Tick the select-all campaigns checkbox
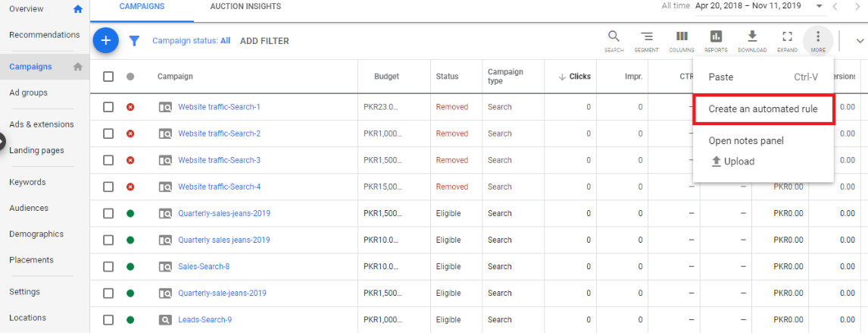This screenshot has height=336, width=868. [108, 77]
